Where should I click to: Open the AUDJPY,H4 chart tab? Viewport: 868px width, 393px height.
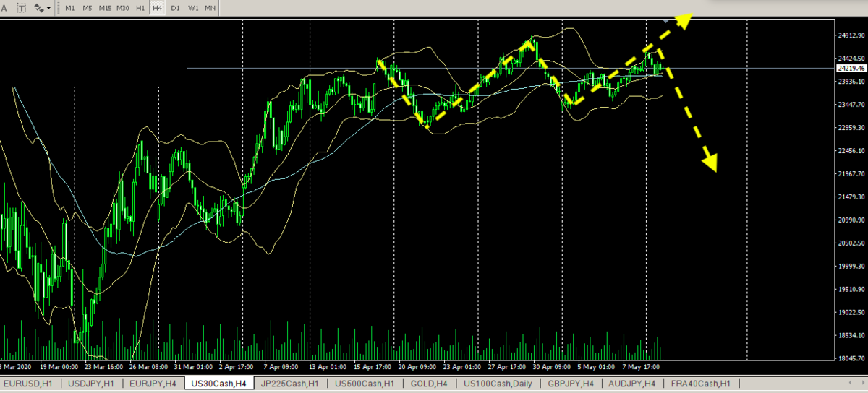pos(632,384)
